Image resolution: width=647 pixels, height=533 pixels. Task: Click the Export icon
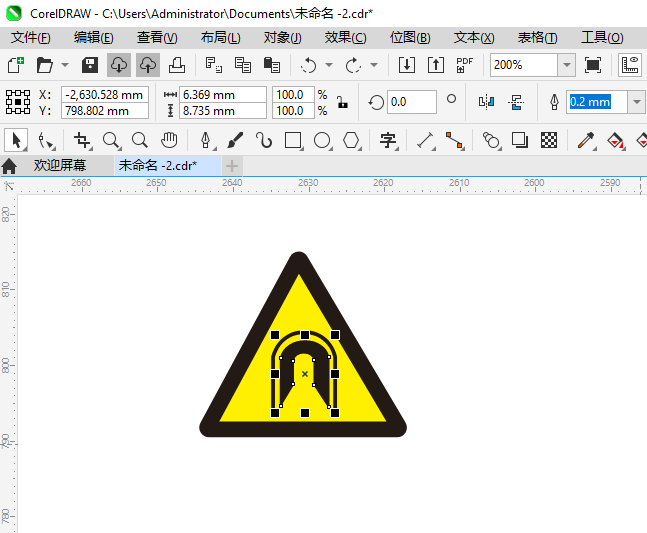436,65
